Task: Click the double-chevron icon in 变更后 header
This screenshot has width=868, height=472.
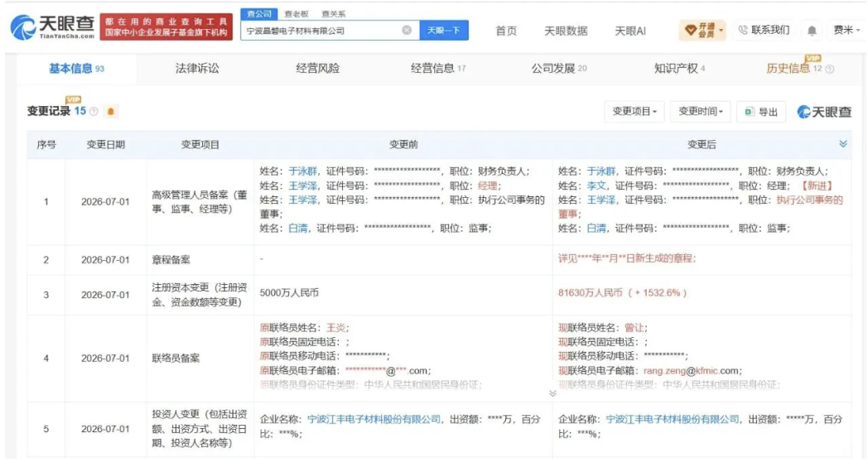Action: 843,144
